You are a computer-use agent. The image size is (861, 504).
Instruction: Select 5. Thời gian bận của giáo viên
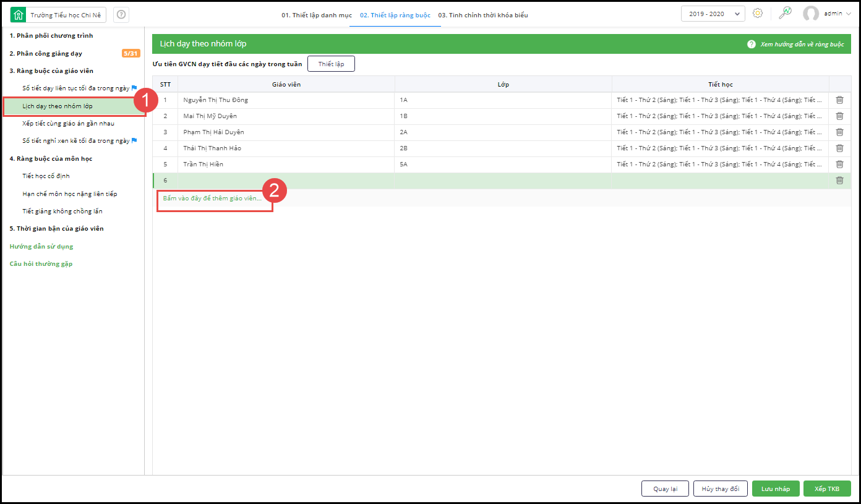56,228
